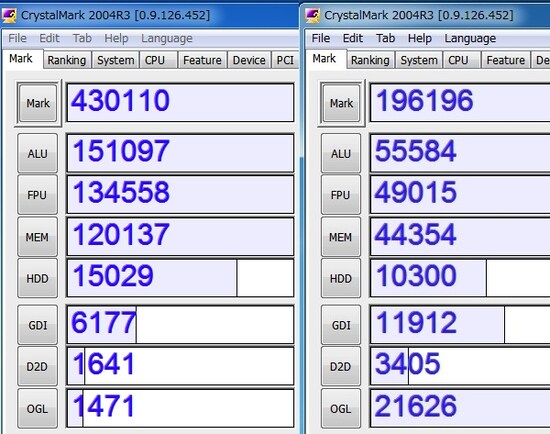This screenshot has height=434, width=550.
Task: Open the Edit menu in the right window
Action: [x=353, y=38]
